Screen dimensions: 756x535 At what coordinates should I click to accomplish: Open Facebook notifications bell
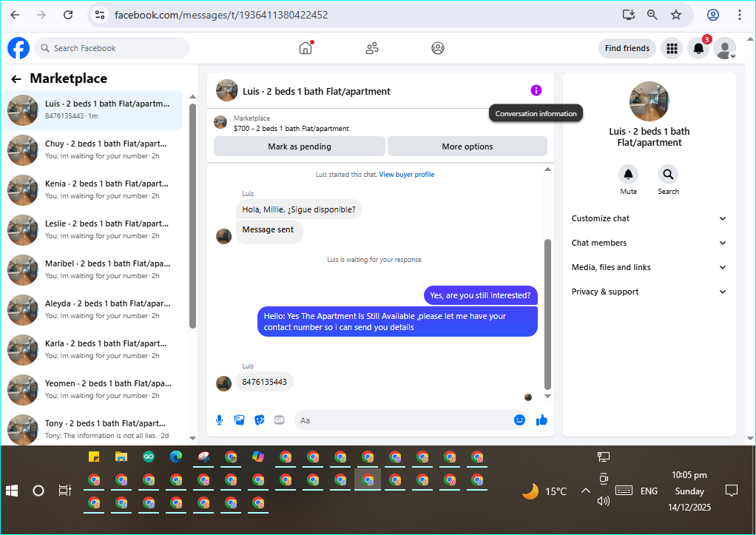(x=698, y=48)
